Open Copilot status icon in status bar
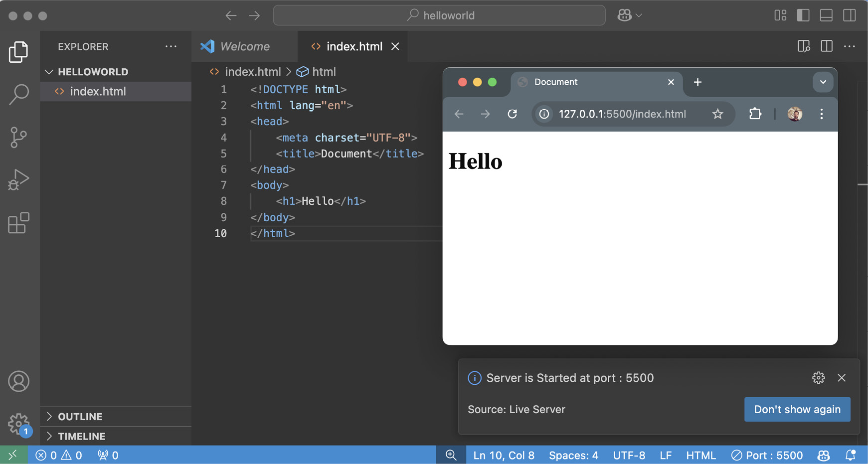 (824, 455)
